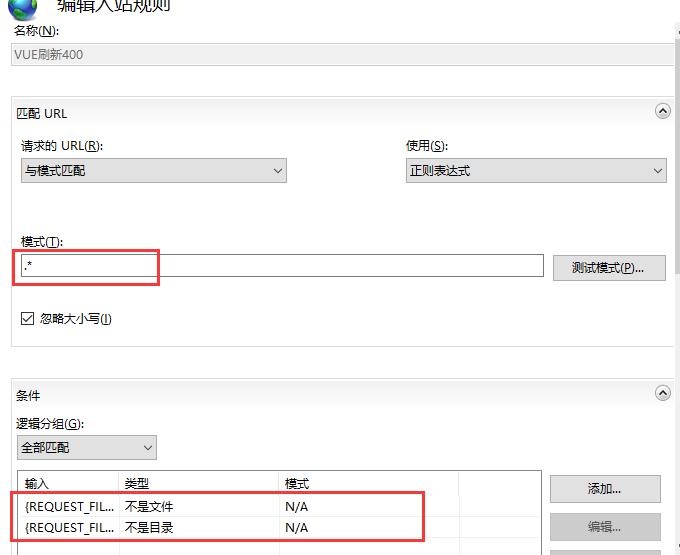Open the 逻辑分组 全部匹配 dropdown
The height and width of the screenshot is (555, 680).
(x=87, y=447)
